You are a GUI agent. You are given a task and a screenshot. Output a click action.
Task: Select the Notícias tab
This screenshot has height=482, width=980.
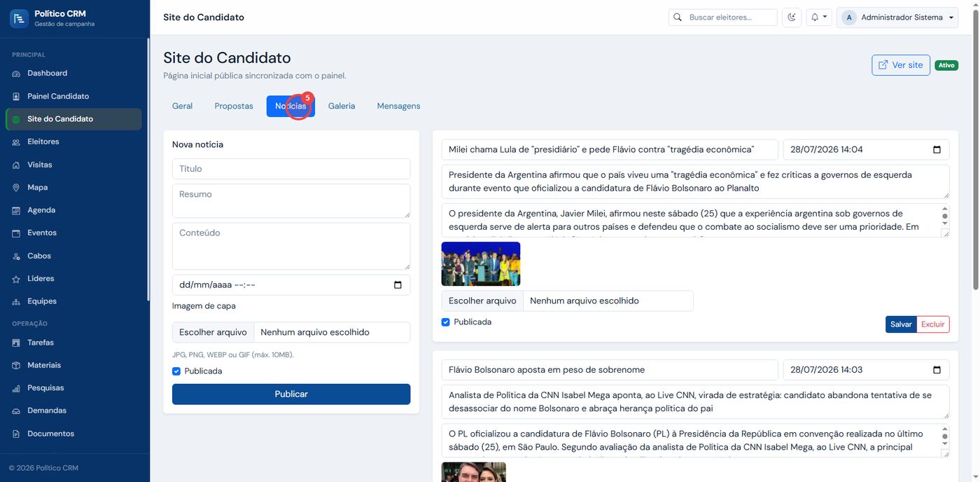[x=290, y=106]
